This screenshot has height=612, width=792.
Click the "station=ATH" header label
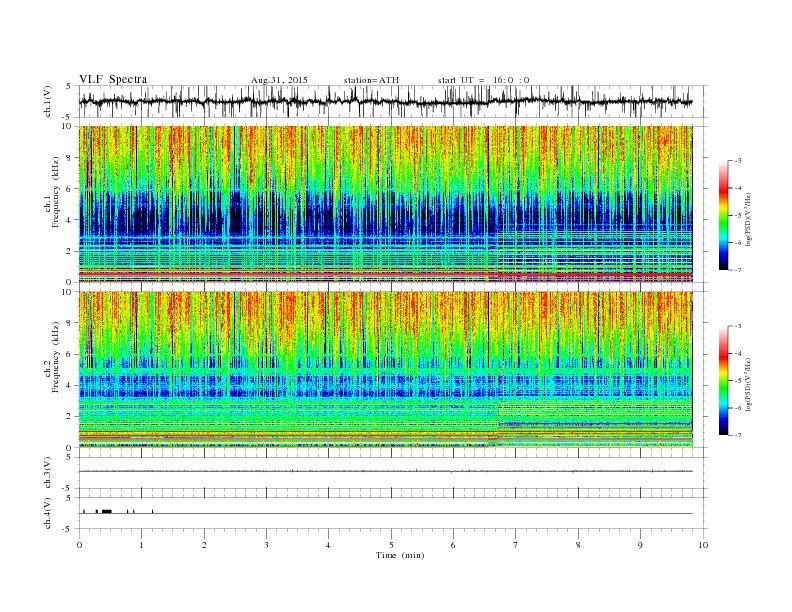click(x=371, y=80)
